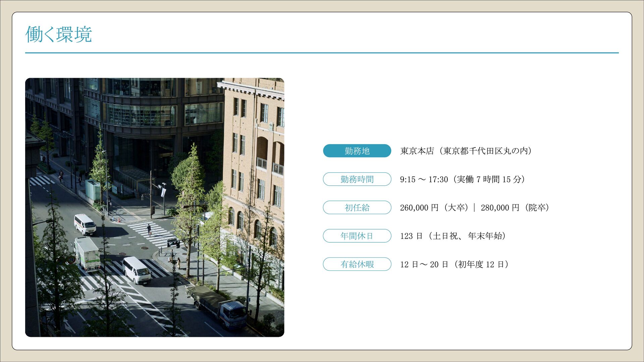
Task: Select the 有給休暇 pill label
Action: click(357, 264)
